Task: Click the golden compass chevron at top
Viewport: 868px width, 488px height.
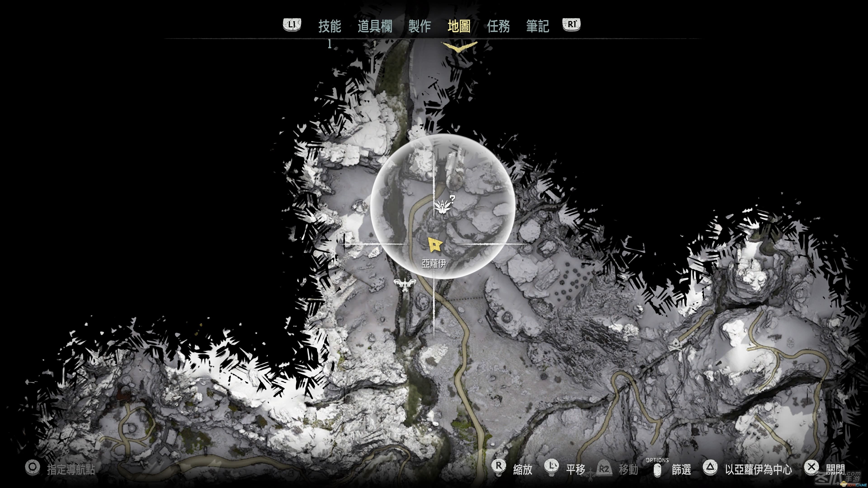Action: pos(459,47)
